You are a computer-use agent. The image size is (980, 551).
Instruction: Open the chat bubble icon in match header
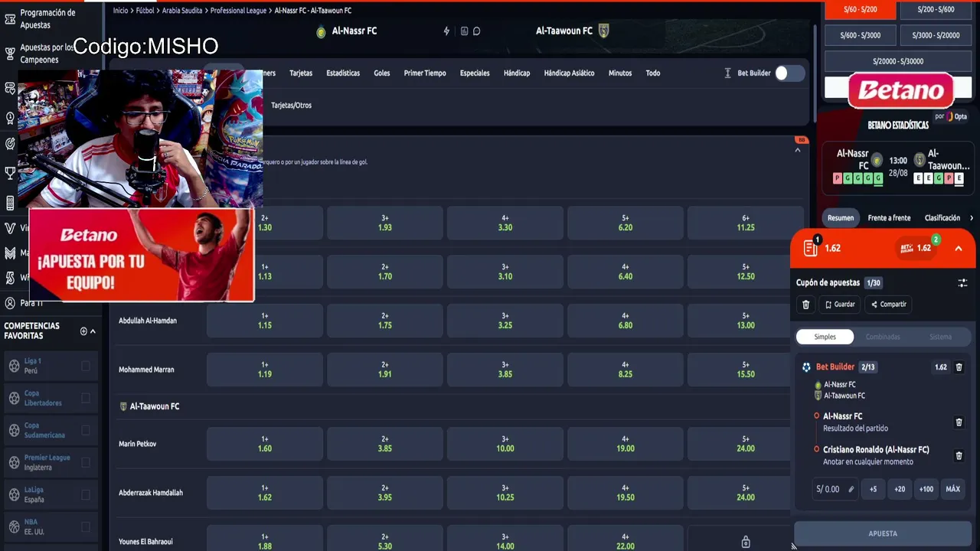[x=476, y=31]
